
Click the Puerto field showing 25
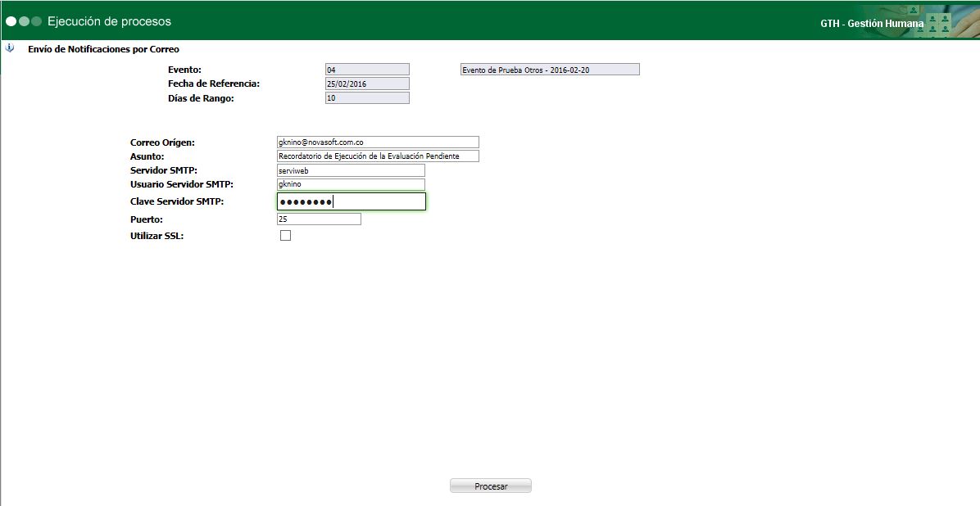coord(319,219)
